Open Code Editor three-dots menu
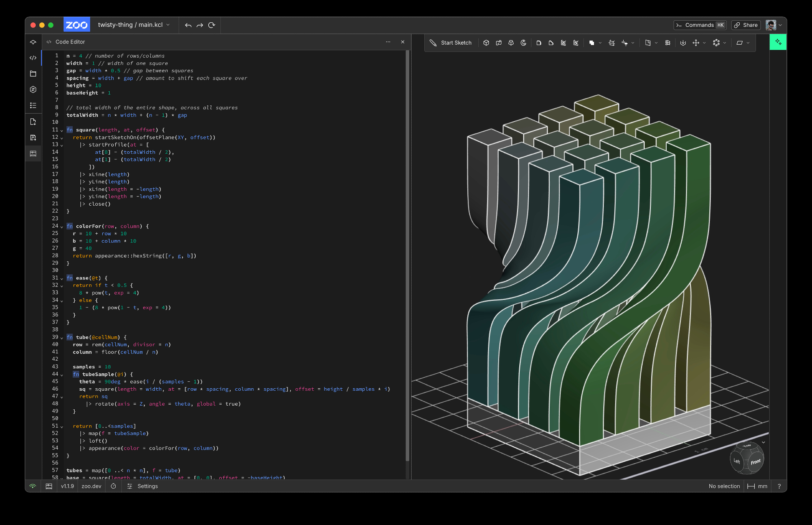Viewport: 812px width, 525px height. click(x=388, y=42)
